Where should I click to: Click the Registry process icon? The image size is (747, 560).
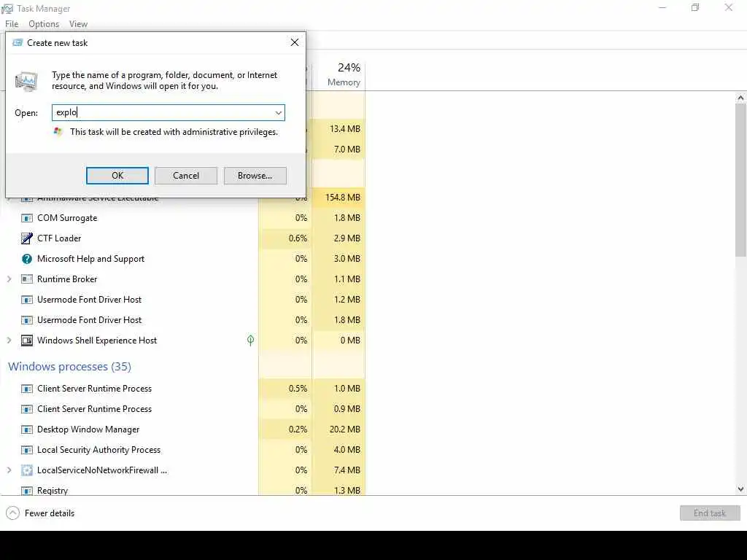(27, 491)
